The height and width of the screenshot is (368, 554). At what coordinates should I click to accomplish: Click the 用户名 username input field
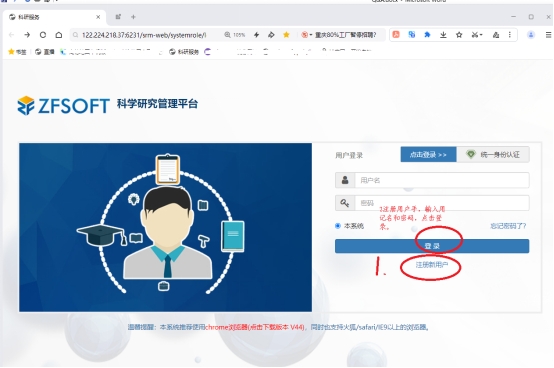[x=432, y=180]
